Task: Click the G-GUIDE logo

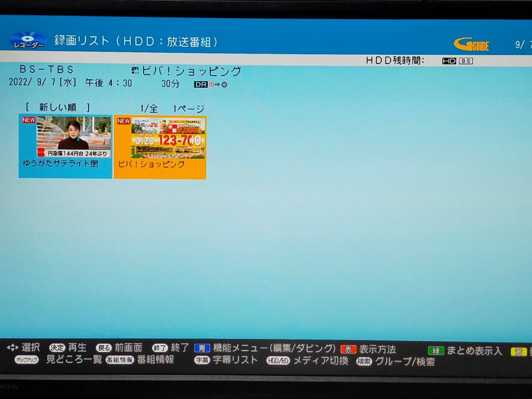Action: coord(471,44)
